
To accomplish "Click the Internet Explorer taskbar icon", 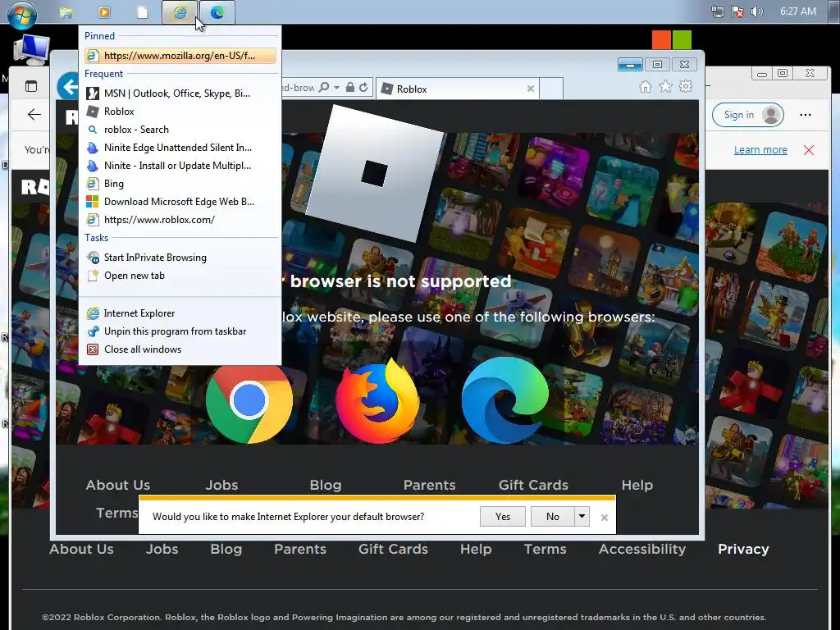I will (x=180, y=12).
